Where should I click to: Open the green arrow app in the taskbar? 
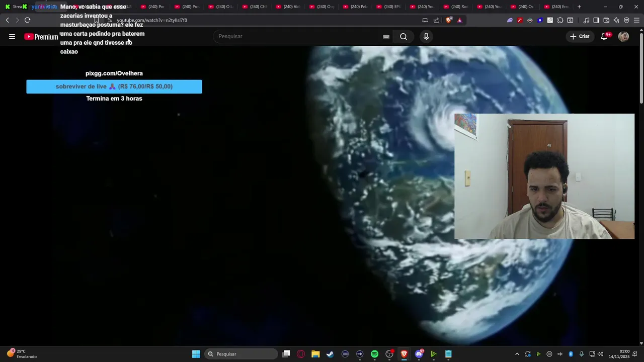(433, 354)
